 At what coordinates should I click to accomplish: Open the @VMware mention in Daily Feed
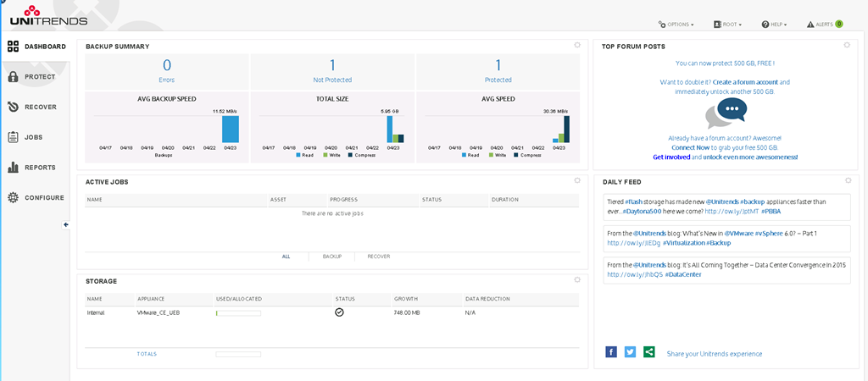[x=738, y=234]
